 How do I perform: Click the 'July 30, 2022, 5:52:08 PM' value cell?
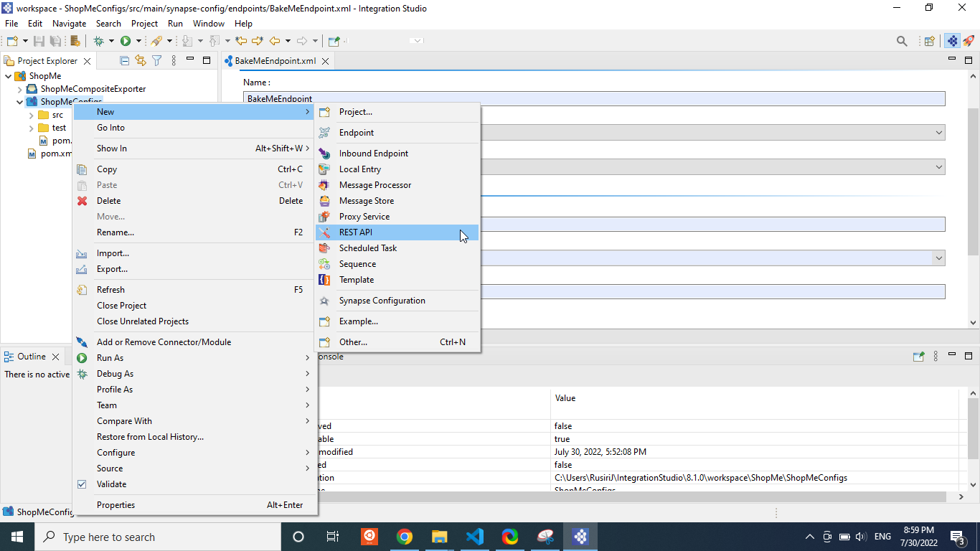click(755, 452)
